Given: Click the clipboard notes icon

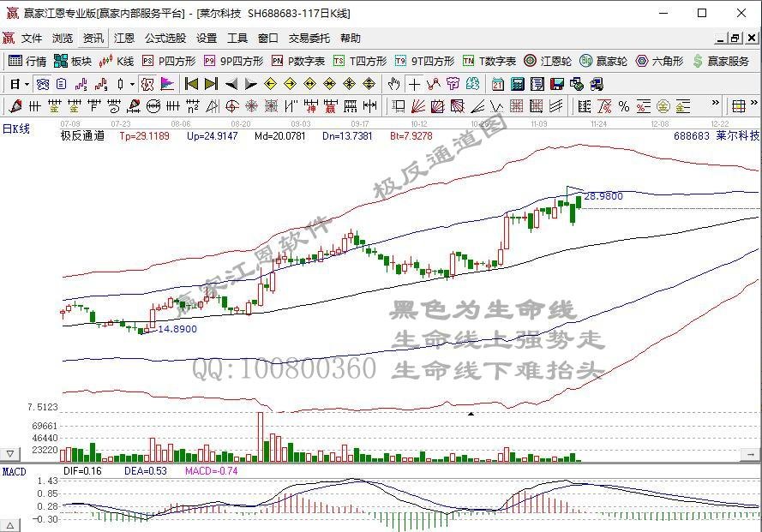Looking at the screenshot, I should coord(61,85).
